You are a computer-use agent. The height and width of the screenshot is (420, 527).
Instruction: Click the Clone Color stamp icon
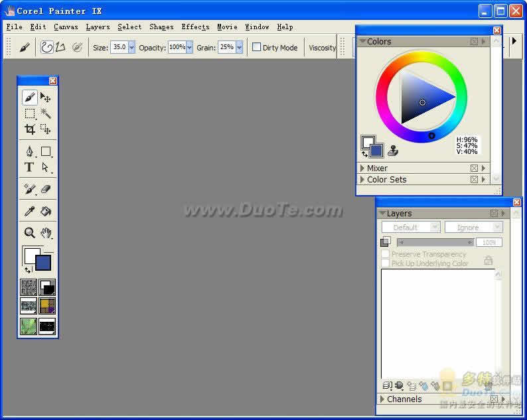coord(393,151)
